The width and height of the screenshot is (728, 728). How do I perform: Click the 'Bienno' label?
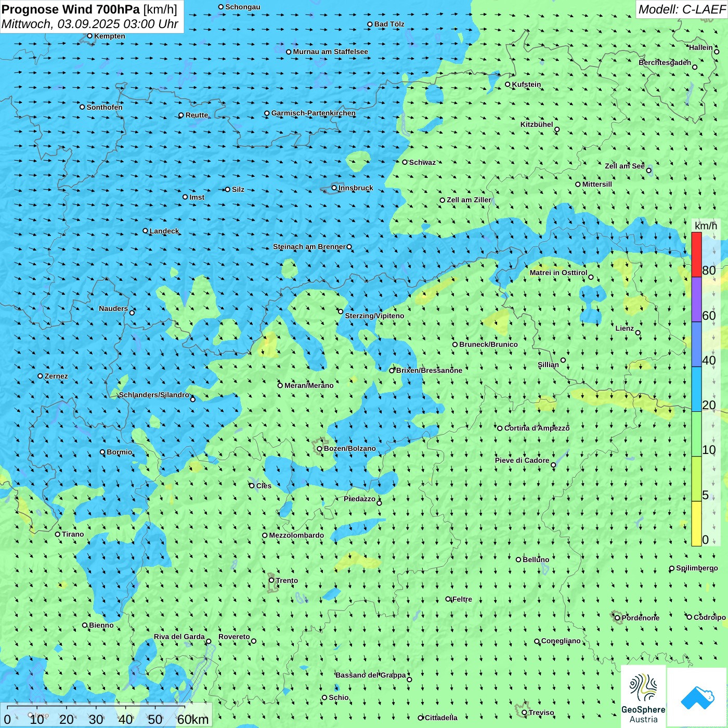click(101, 625)
